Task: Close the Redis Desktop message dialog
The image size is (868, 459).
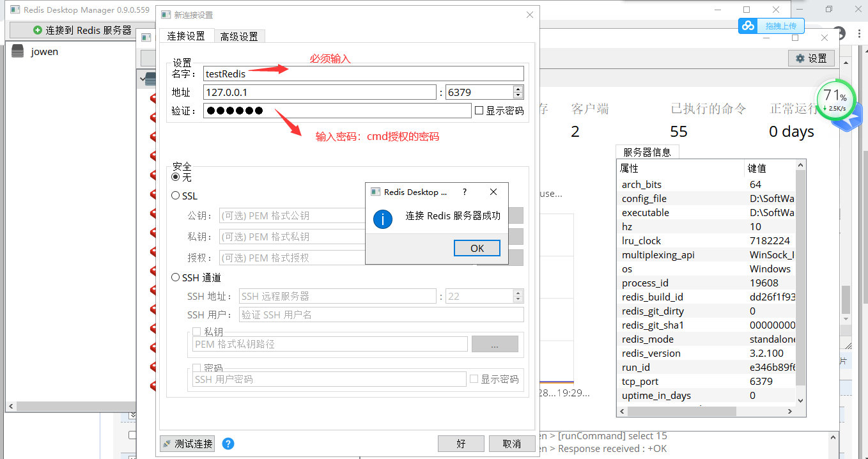Action: click(493, 192)
